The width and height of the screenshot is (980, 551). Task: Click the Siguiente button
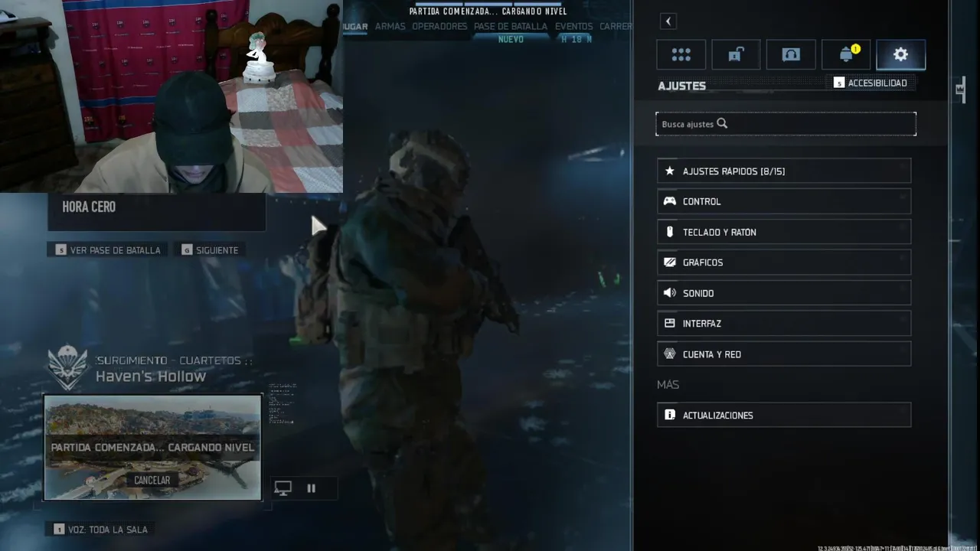click(211, 250)
